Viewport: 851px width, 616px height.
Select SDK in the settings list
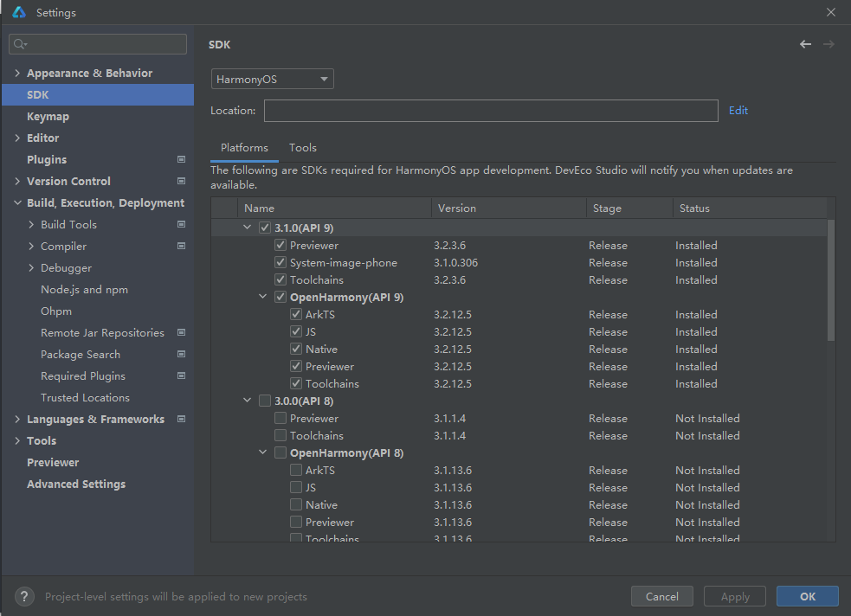tap(98, 95)
